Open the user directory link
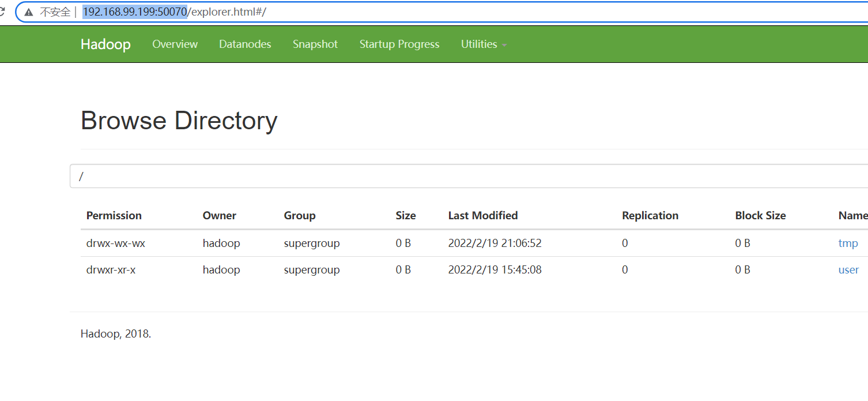The width and height of the screenshot is (868, 401). point(848,270)
